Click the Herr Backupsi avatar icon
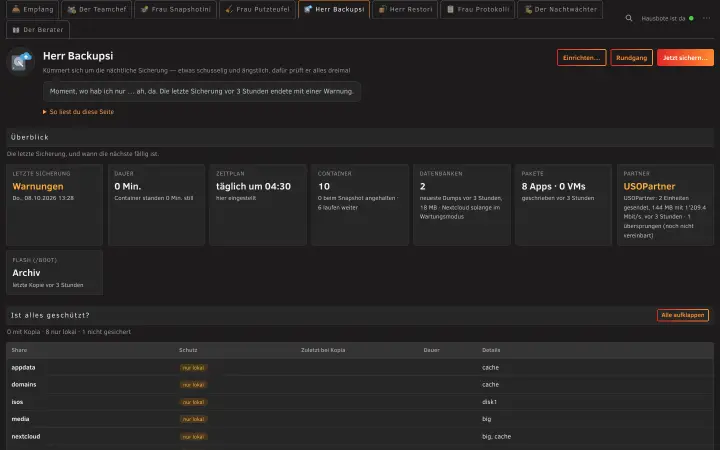 point(21,61)
